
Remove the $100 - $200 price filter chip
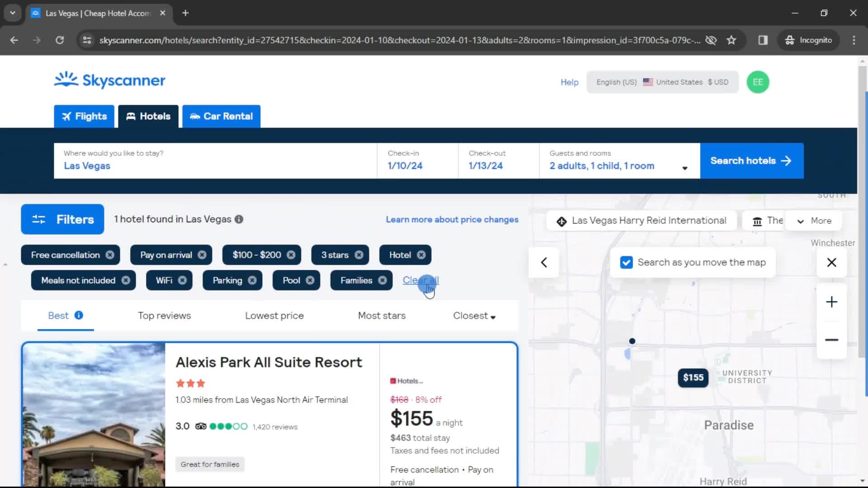[291, 255]
